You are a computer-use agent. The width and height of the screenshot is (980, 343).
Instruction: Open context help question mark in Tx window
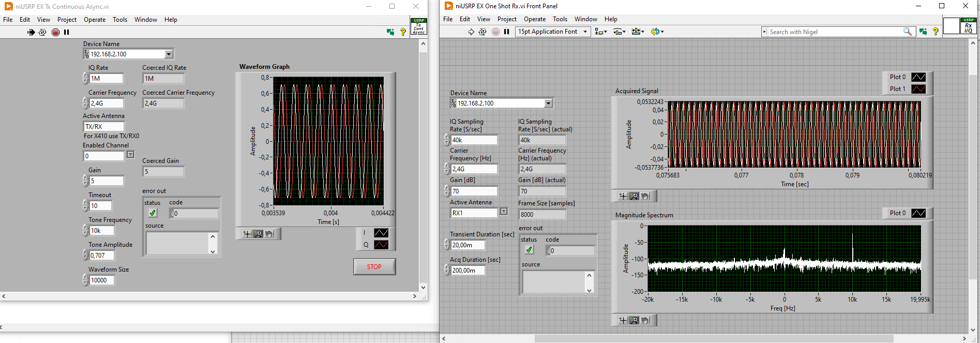tap(403, 32)
